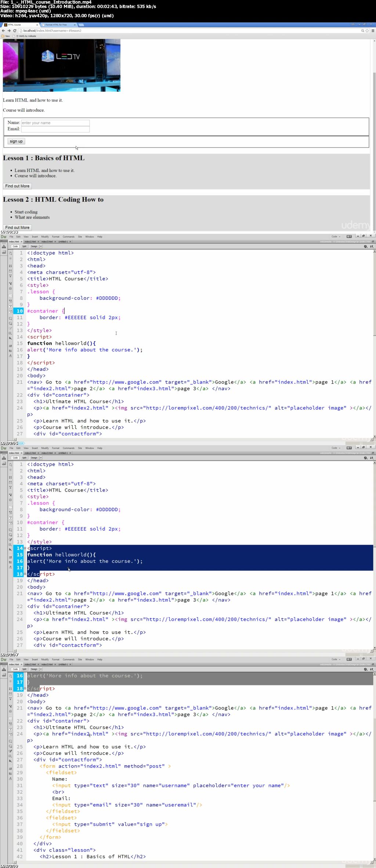The height and width of the screenshot is (868, 376).
Task: Open File Management arrows icon, first Dreamweaver frame
Action: coord(372,247)
